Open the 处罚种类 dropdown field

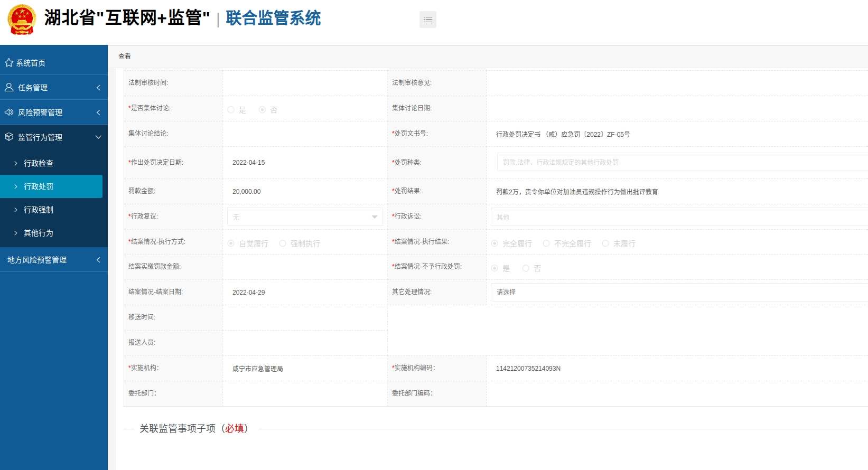(x=682, y=162)
